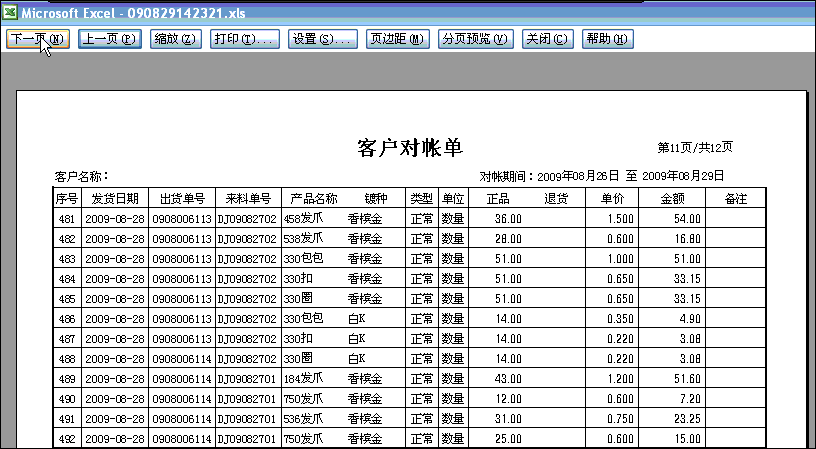Click the 单位 column header

click(x=453, y=198)
